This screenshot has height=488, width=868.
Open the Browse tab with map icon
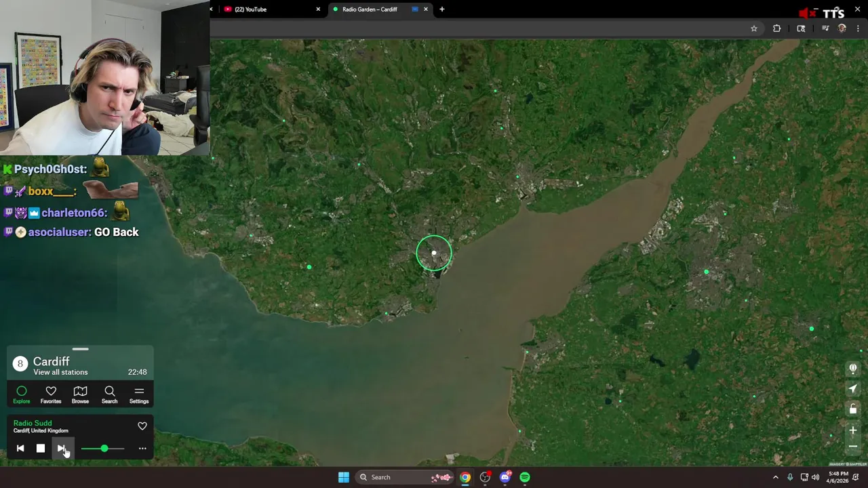click(80, 394)
